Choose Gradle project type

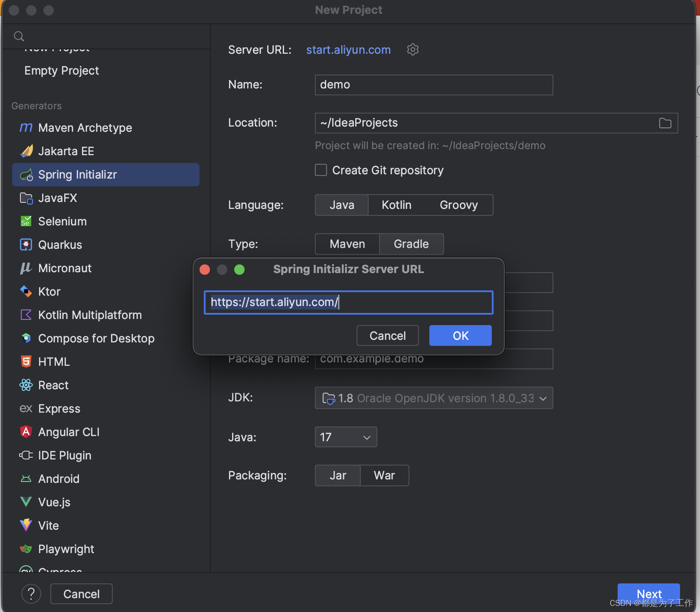pos(411,244)
